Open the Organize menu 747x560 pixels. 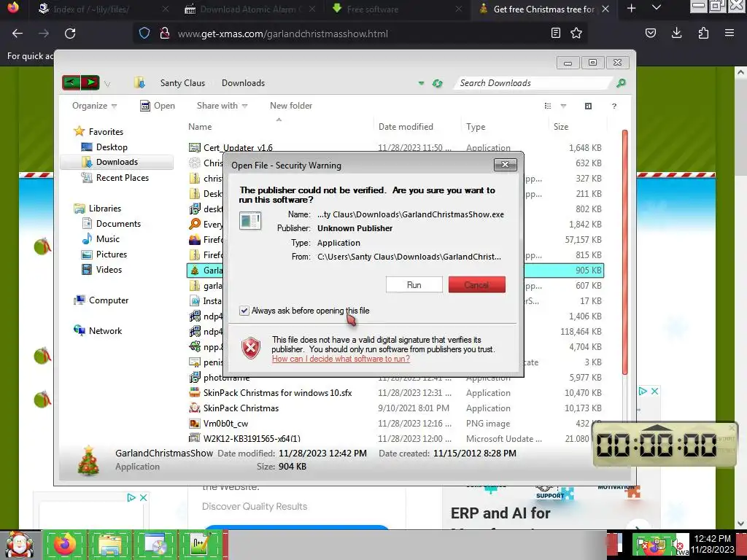point(94,106)
